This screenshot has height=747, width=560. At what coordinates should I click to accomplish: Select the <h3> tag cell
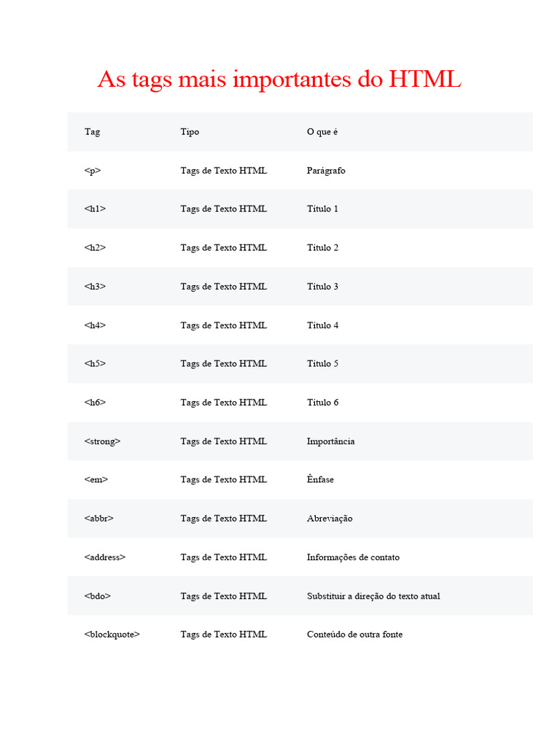coord(95,287)
